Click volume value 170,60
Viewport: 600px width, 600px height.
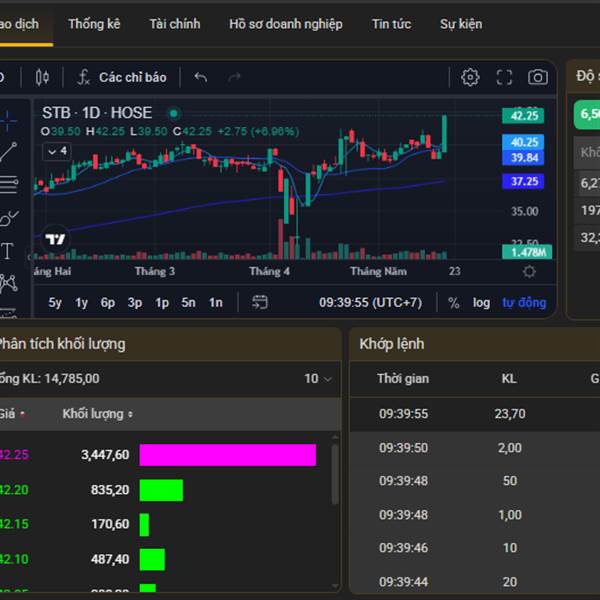point(110,524)
